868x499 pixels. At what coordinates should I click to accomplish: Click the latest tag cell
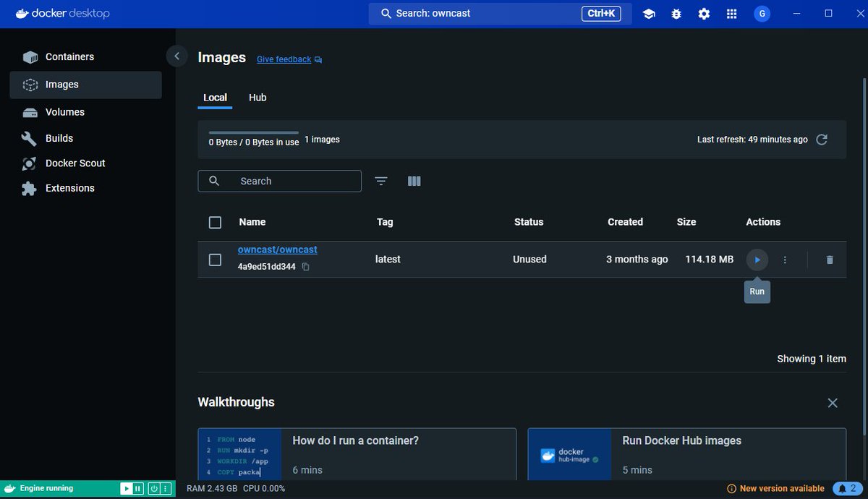(x=388, y=259)
